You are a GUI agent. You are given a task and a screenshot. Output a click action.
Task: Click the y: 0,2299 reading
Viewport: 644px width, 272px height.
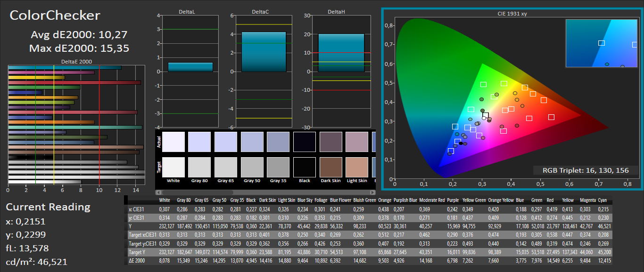pos(26,234)
